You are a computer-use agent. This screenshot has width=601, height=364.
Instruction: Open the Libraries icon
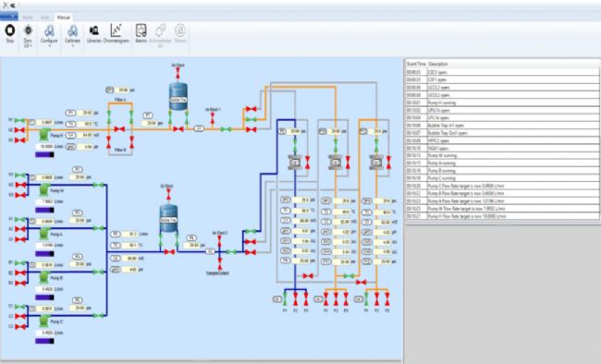tap(94, 33)
